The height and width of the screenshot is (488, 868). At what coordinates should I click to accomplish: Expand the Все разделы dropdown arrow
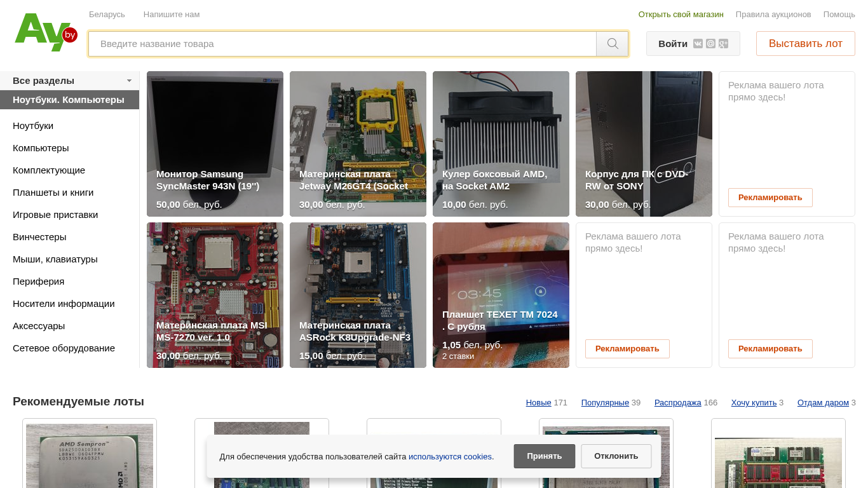click(129, 81)
